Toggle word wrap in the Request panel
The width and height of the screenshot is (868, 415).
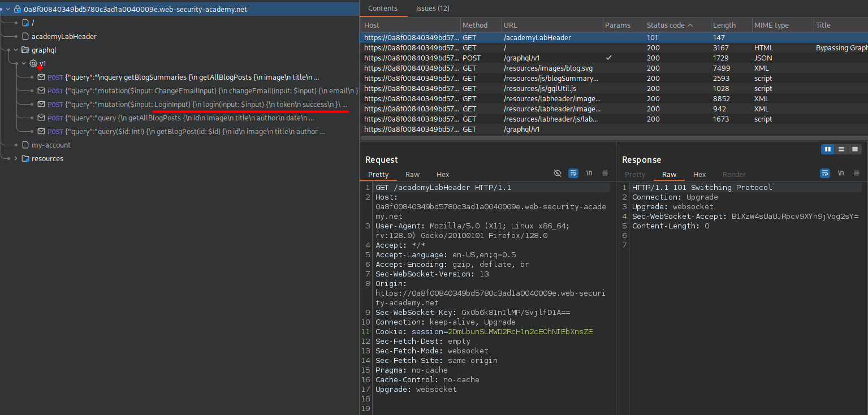pyautogui.click(x=573, y=174)
